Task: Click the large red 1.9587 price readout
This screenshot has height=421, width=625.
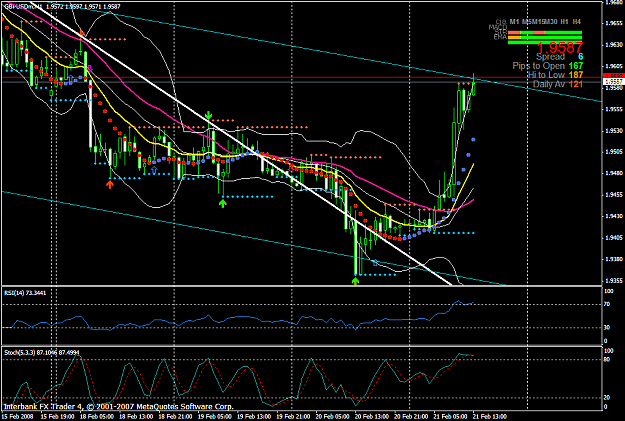Action: [560, 48]
